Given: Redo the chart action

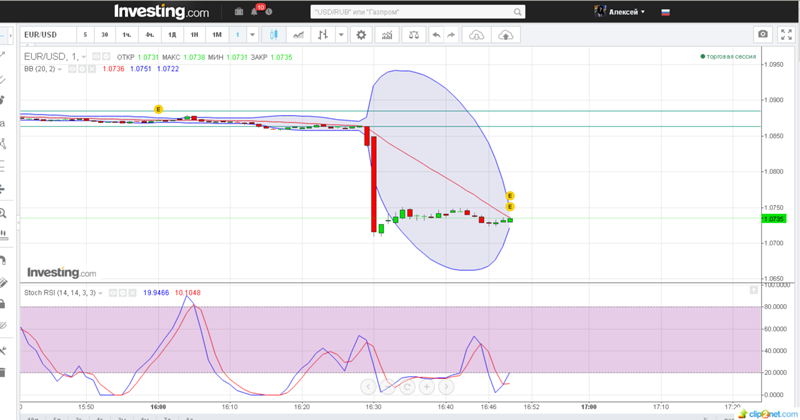Looking at the screenshot, I should (451, 35).
